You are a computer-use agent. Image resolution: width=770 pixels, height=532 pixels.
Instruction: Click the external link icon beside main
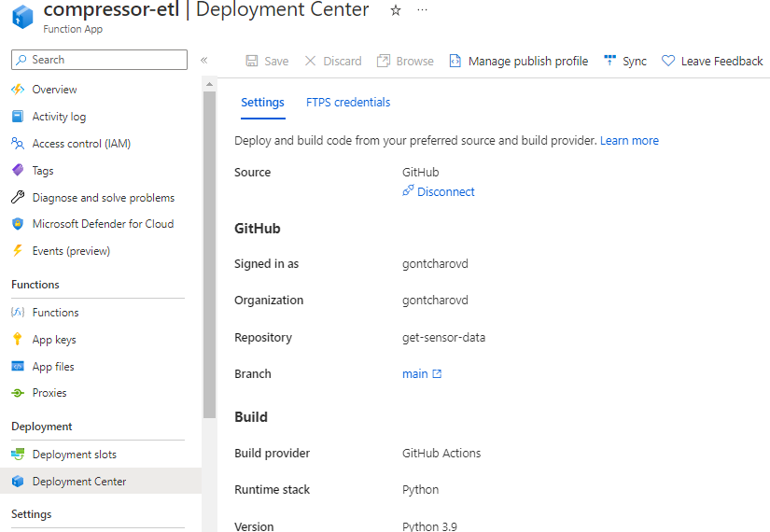tap(437, 374)
